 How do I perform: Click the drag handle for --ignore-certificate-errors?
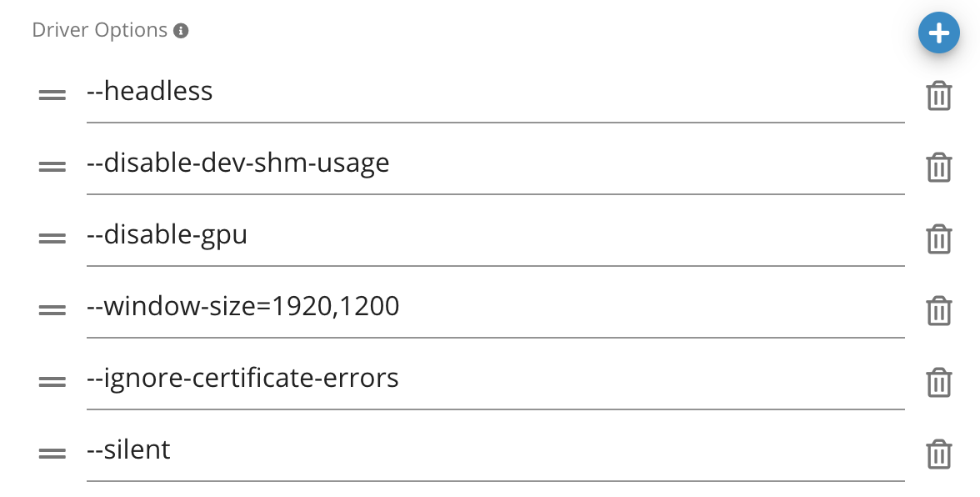click(x=52, y=381)
